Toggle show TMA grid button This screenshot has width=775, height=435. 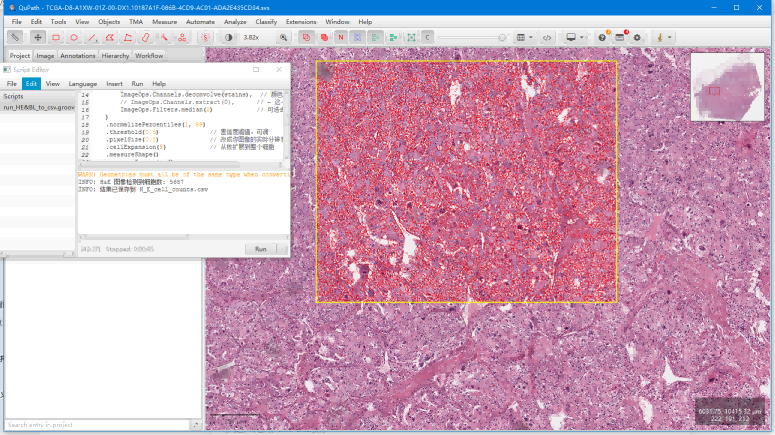pyautogui.click(x=357, y=37)
